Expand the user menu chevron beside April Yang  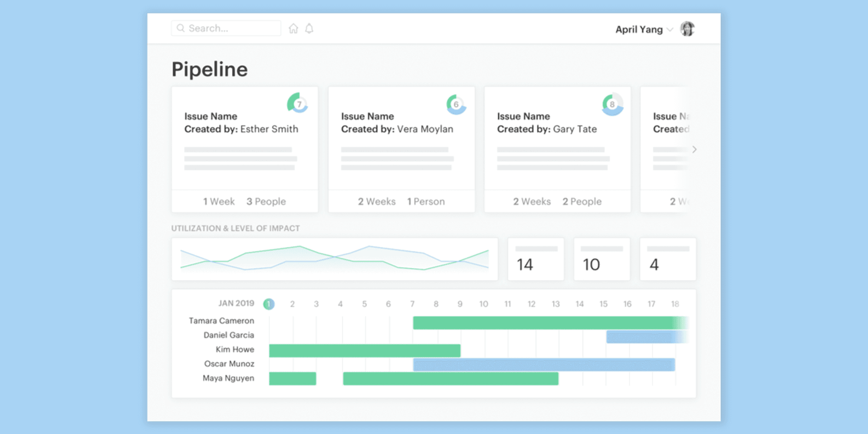(670, 30)
